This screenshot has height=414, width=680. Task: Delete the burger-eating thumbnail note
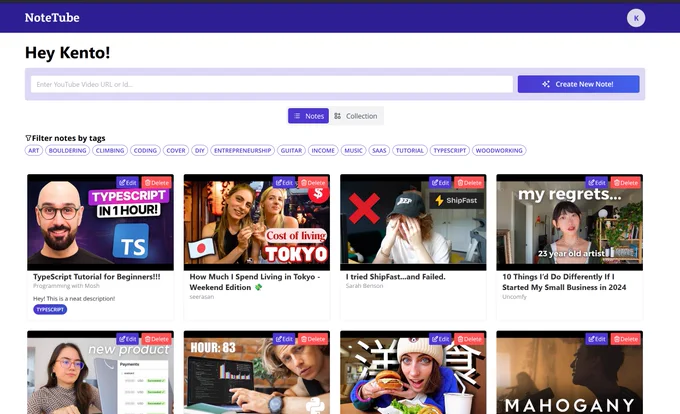[x=469, y=339]
